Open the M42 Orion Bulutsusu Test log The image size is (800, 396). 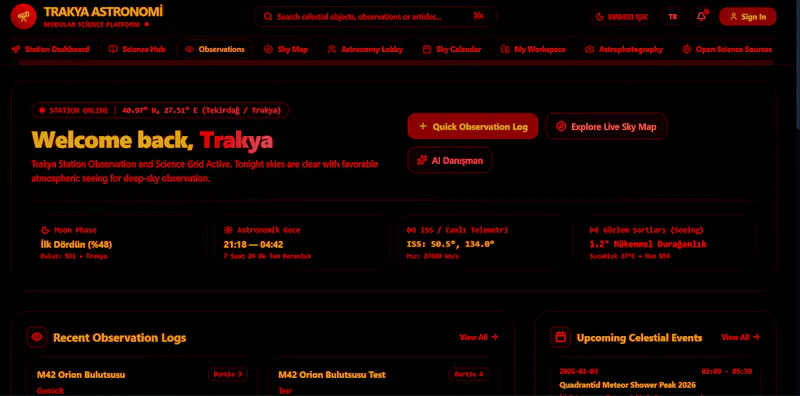(x=332, y=375)
